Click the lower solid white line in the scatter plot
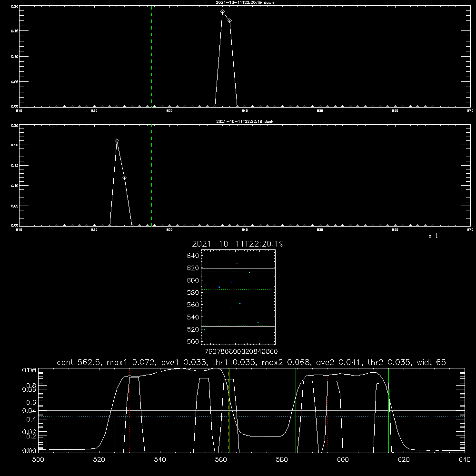The image size is (476, 476). (x=238, y=327)
